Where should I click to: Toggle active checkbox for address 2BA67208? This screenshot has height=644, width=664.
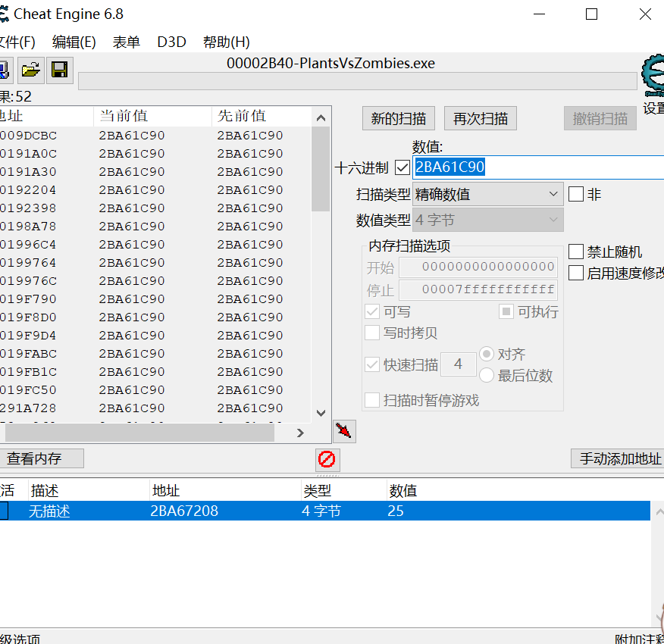[4, 511]
